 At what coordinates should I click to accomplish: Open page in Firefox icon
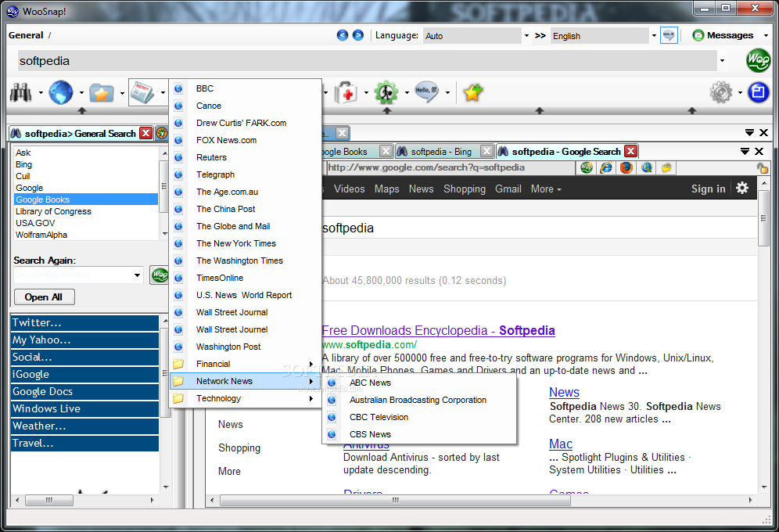(x=626, y=168)
